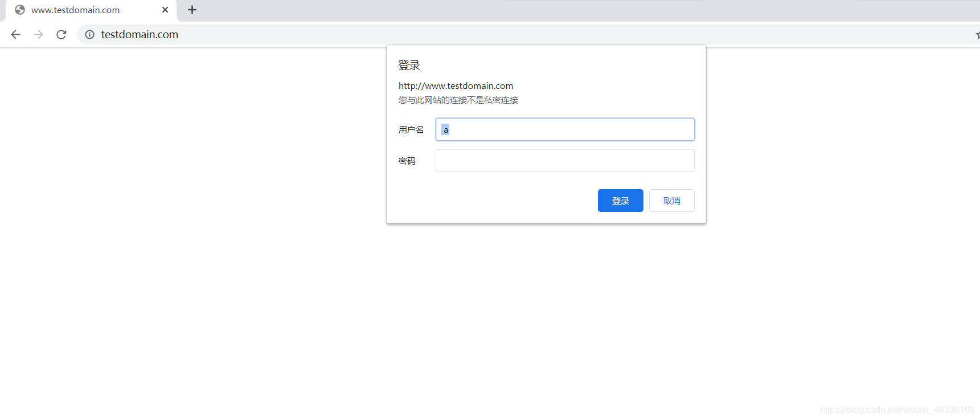This screenshot has width=980, height=420.
Task: Reload the page with the refresh icon
Action: [61, 34]
